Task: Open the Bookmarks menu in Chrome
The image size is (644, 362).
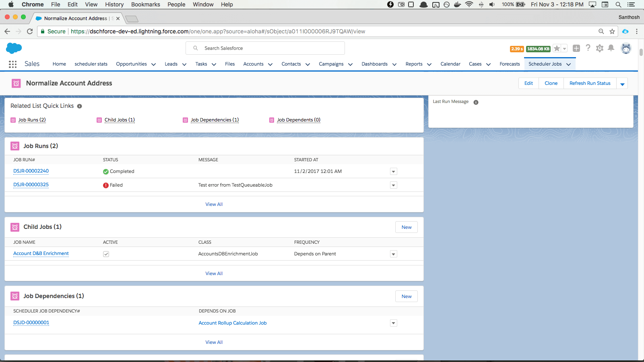Action: pos(145,4)
